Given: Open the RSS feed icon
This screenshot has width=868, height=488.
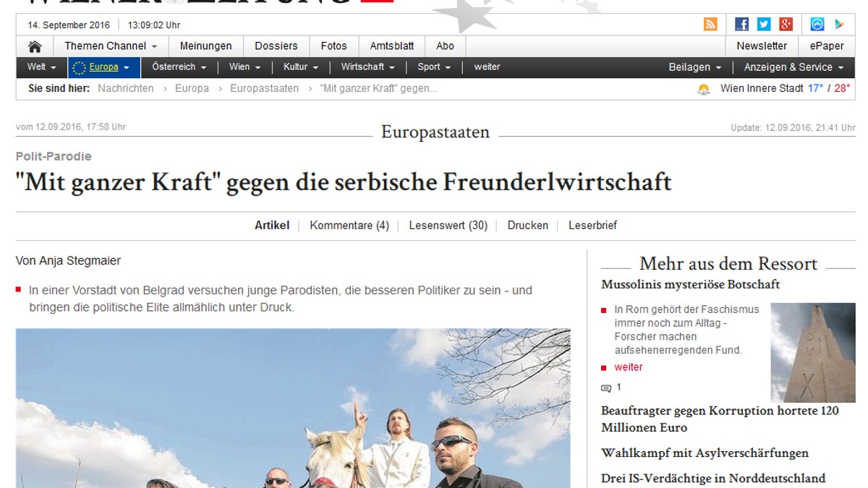Looking at the screenshot, I should coord(710,24).
